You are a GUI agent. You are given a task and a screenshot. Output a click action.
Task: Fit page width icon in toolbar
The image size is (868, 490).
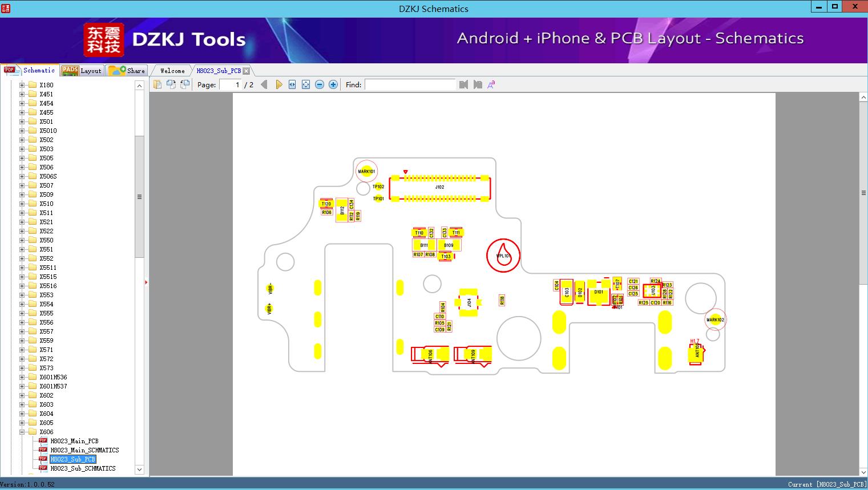click(x=292, y=84)
